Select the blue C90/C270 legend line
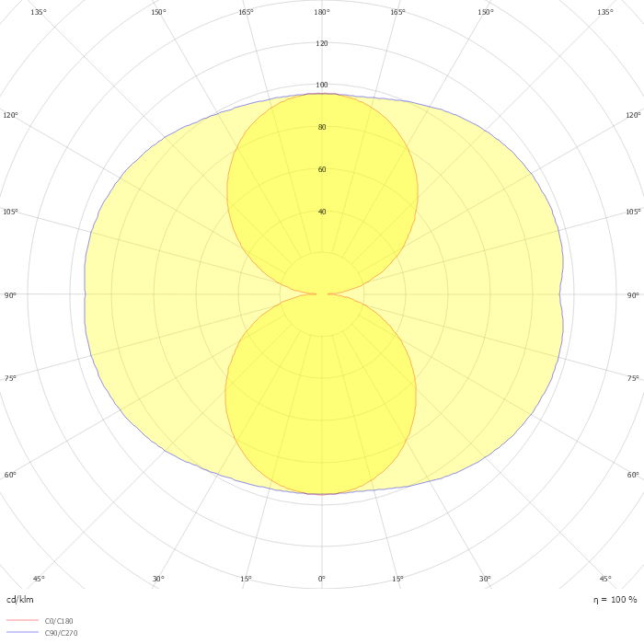This screenshot has height=644, width=644. (x=23, y=633)
